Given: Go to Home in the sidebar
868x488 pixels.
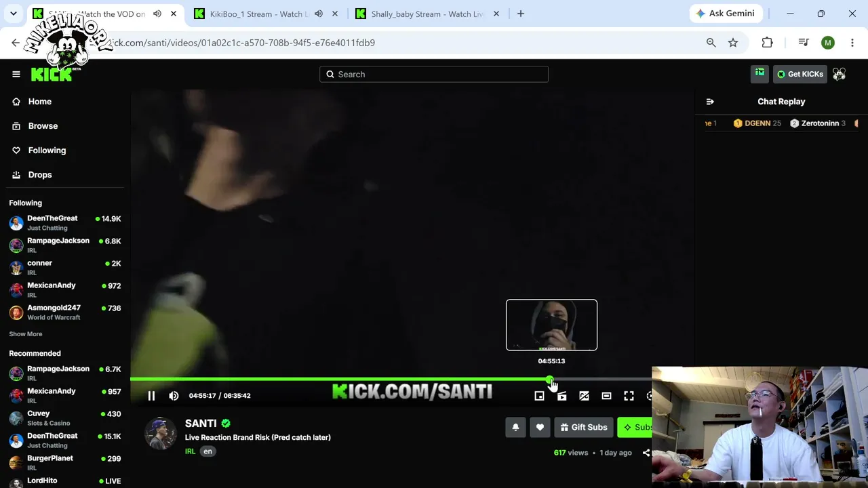Looking at the screenshot, I should (x=40, y=102).
